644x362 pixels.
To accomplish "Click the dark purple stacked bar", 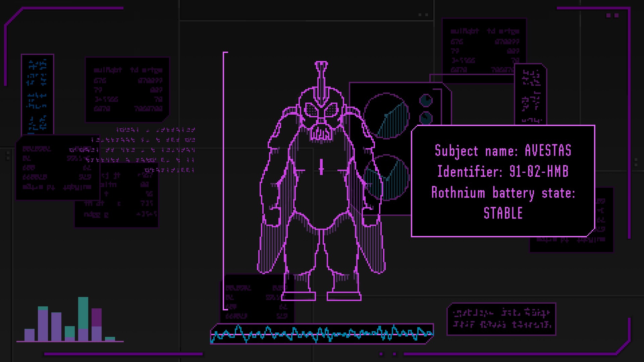I will click(97, 317).
